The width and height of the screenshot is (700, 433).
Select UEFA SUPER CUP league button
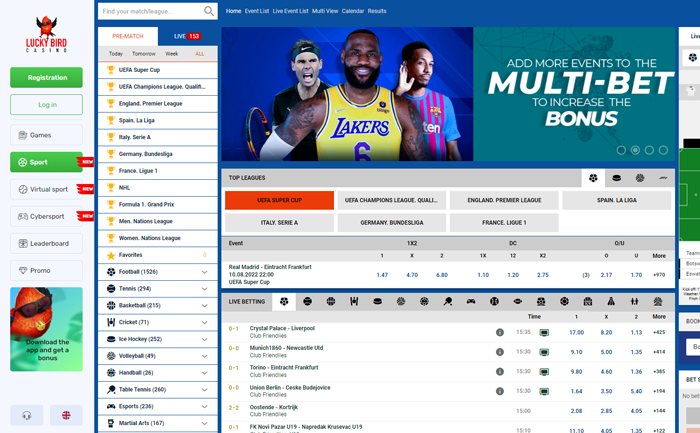pyautogui.click(x=279, y=200)
